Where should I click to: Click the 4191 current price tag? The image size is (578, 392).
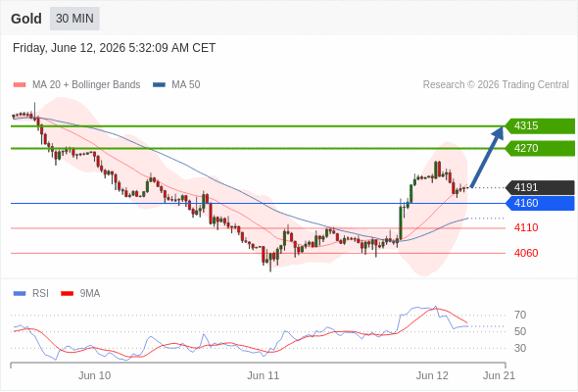[x=540, y=188]
